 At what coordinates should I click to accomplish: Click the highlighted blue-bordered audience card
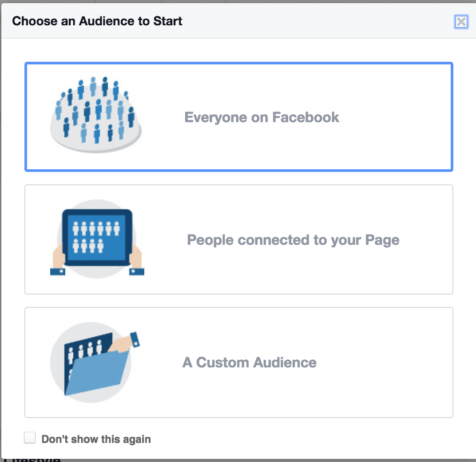pos(239,117)
